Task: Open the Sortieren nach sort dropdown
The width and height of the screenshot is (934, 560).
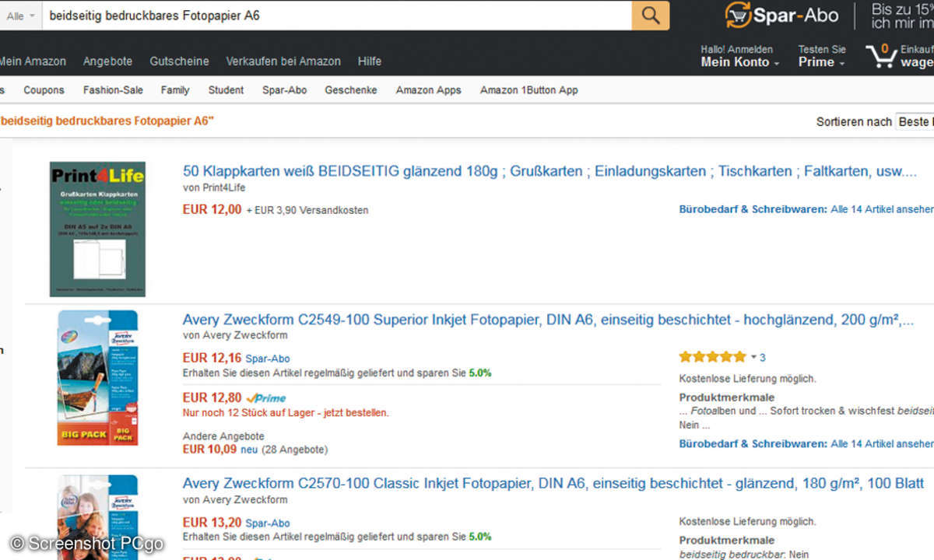Action: click(915, 121)
